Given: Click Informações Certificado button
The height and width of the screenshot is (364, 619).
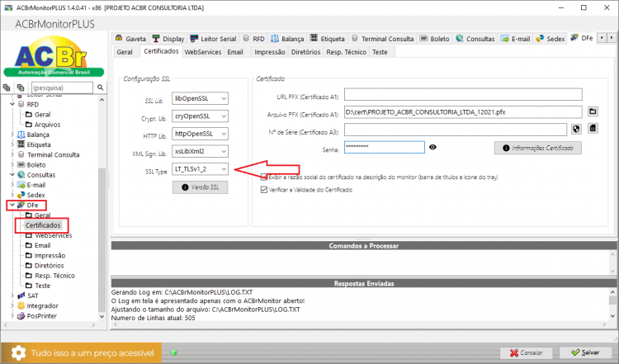Looking at the screenshot, I should (x=537, y=148).
